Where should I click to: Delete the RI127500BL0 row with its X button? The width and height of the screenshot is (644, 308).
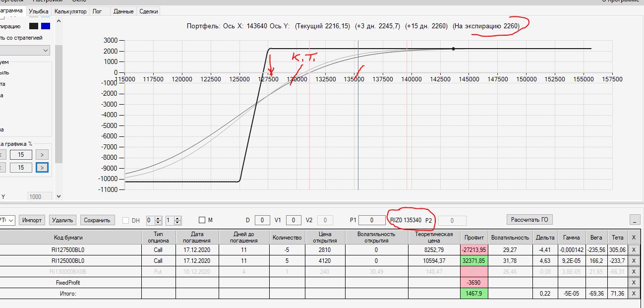click(633, 250)
